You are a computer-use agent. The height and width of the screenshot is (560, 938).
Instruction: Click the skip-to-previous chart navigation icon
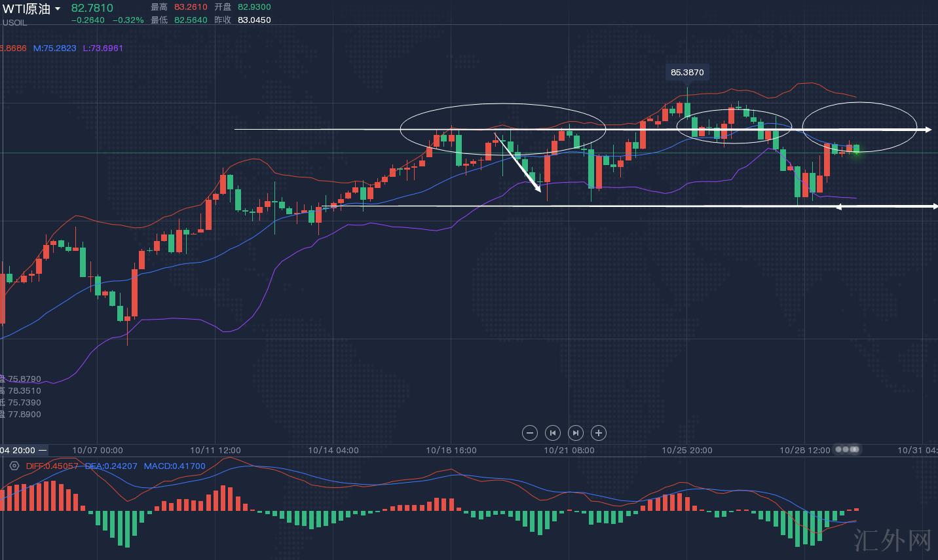[x=553, y=433]
